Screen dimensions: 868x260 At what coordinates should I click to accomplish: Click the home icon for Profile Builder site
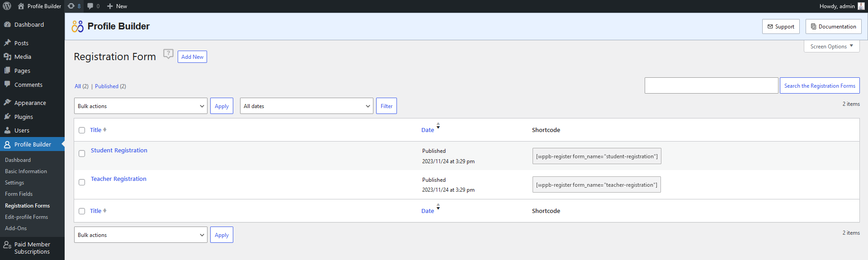tap(21, 6)
